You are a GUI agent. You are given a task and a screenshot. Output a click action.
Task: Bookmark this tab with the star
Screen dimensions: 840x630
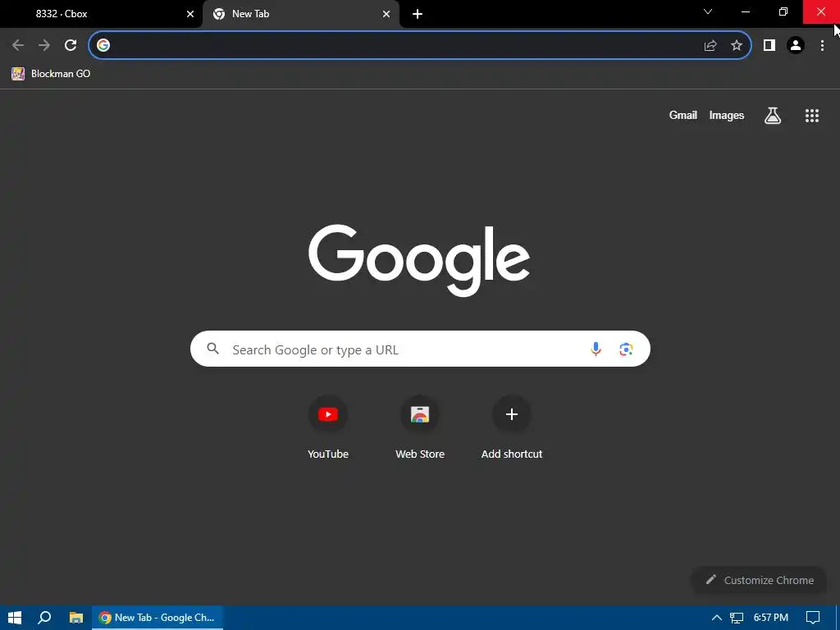(737, 45)
